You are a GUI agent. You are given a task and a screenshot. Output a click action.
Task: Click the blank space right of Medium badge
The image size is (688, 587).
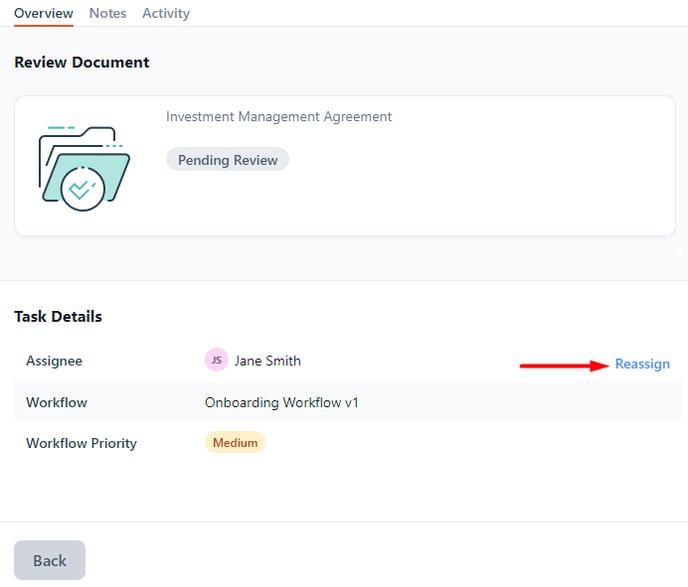tap(450, 443)
